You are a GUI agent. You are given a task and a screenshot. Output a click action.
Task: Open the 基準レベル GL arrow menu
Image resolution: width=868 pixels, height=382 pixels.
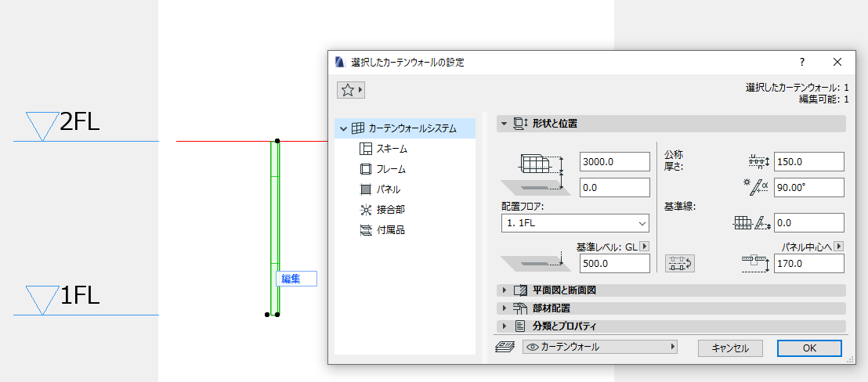[x=644, y=247]
